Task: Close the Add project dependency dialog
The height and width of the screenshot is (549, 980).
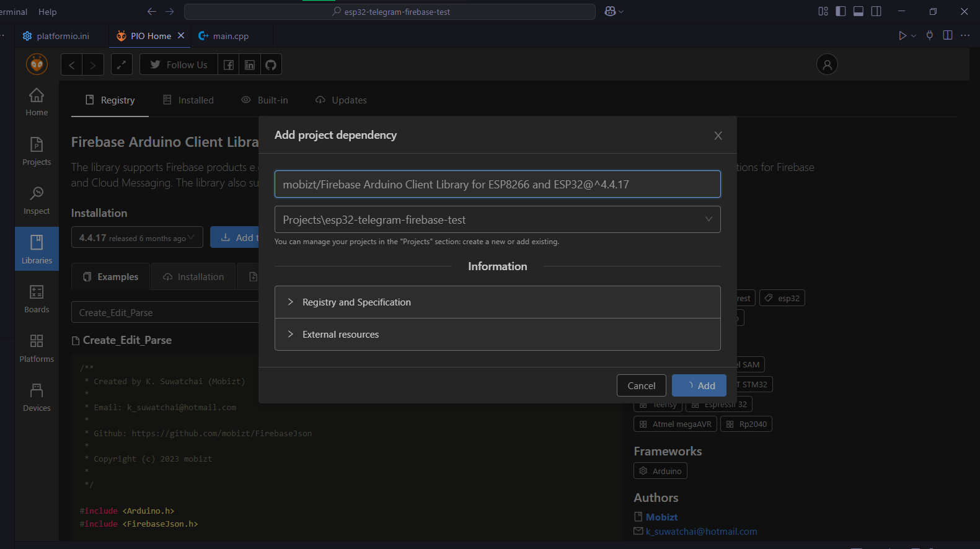Action: tap(718, 136)
